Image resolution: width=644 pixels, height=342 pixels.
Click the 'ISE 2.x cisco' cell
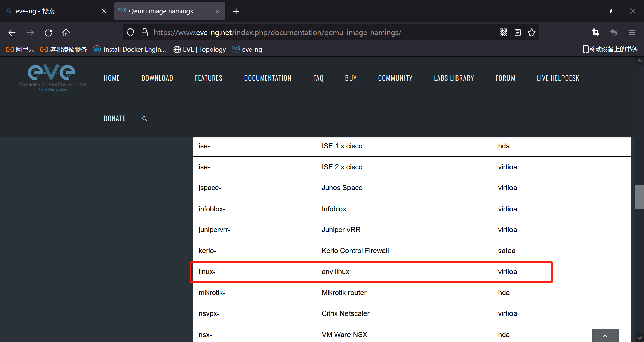[405, 167]
